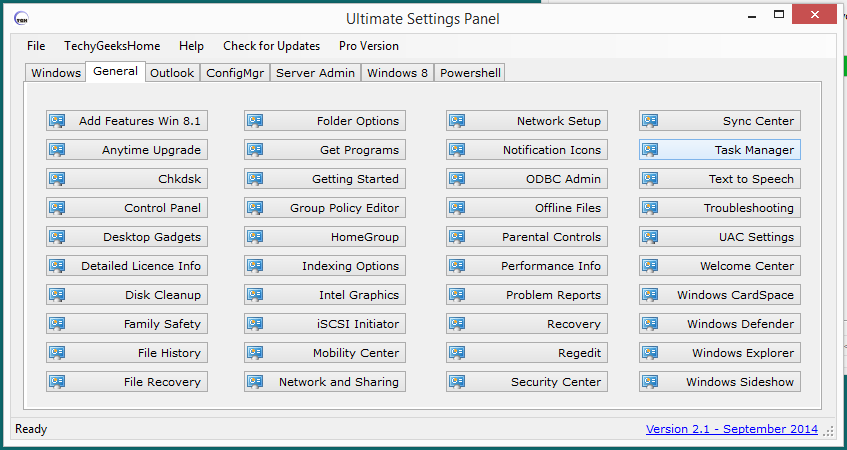This screenshot has width=847, height=450.
Task: Open the File menu
Action: click(36, 46)
